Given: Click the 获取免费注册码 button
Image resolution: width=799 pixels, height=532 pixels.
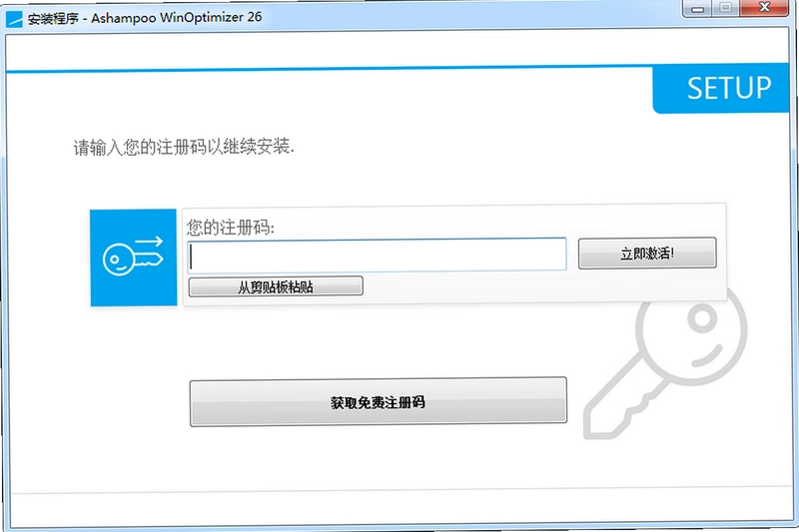Looking at the screenshot, I should pyautogui.click(x=379, y=402).
